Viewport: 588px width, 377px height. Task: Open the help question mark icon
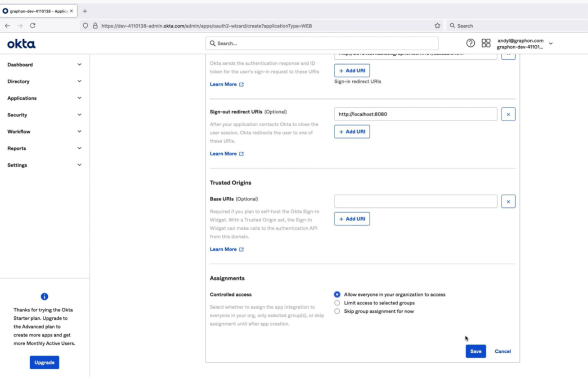(471, 43)
